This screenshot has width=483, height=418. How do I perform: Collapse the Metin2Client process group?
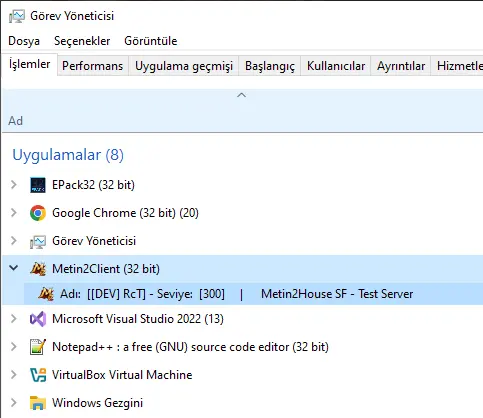pyautogui.click(x=14, y=268)
